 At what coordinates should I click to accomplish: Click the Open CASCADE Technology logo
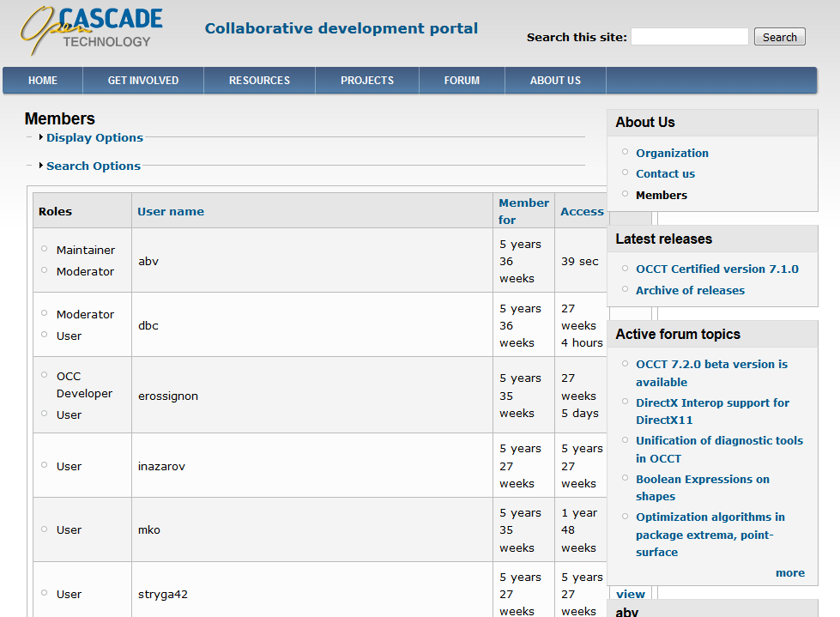[91, 32]
